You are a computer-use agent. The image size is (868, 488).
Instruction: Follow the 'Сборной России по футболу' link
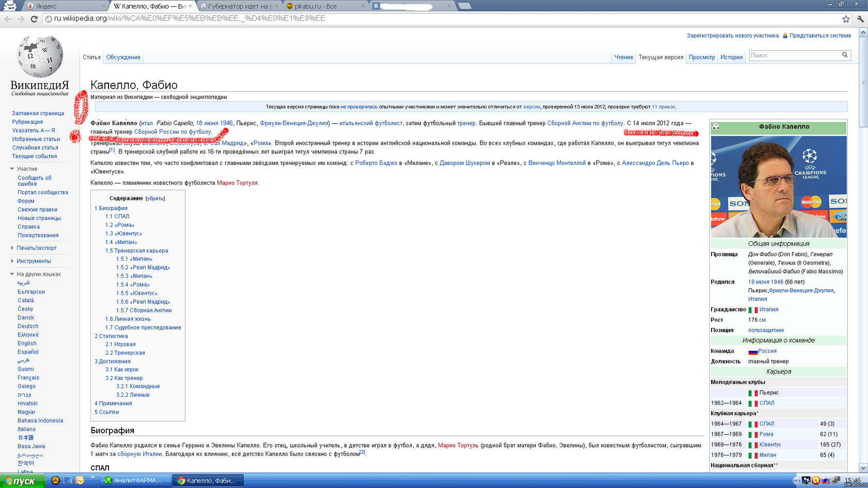(x=173, y=132)
